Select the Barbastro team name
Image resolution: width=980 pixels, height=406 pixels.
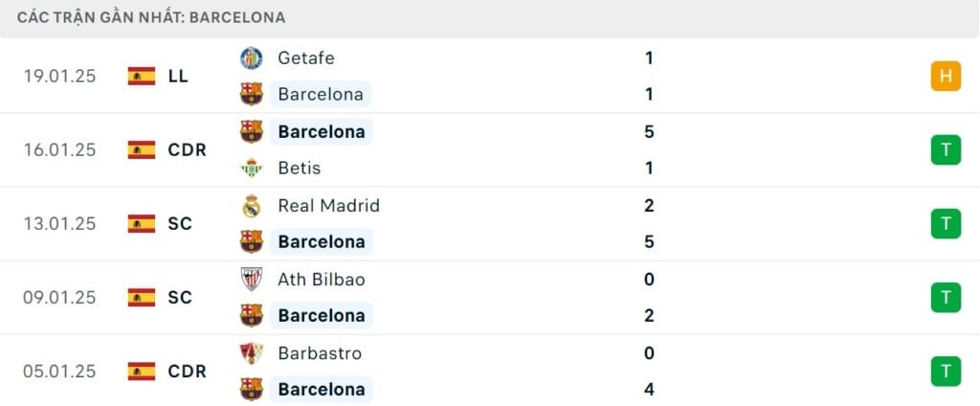pos(320,353)
